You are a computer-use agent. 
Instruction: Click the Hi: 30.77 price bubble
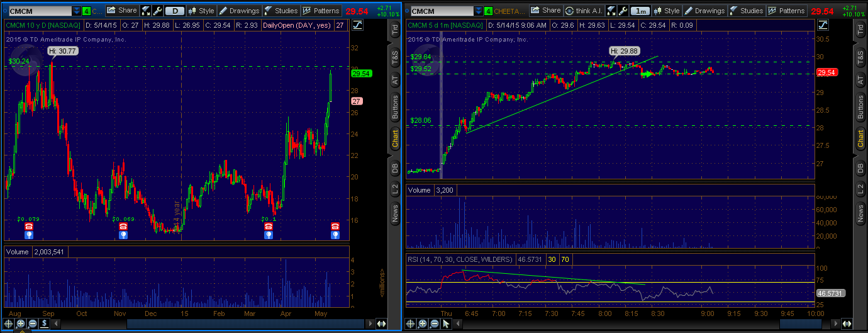pos(64,51)
